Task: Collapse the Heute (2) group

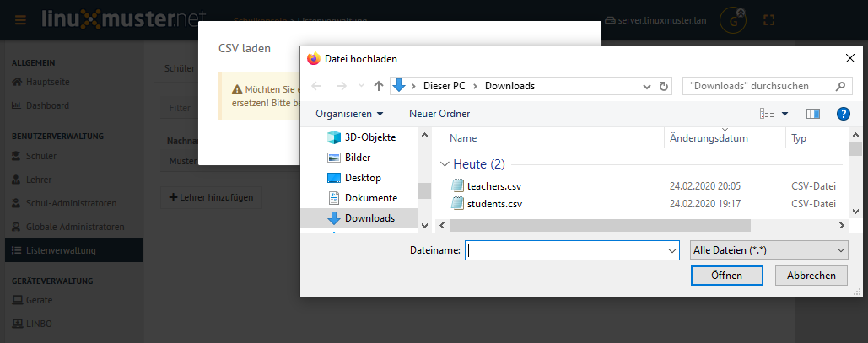Action: coord(445,164)
